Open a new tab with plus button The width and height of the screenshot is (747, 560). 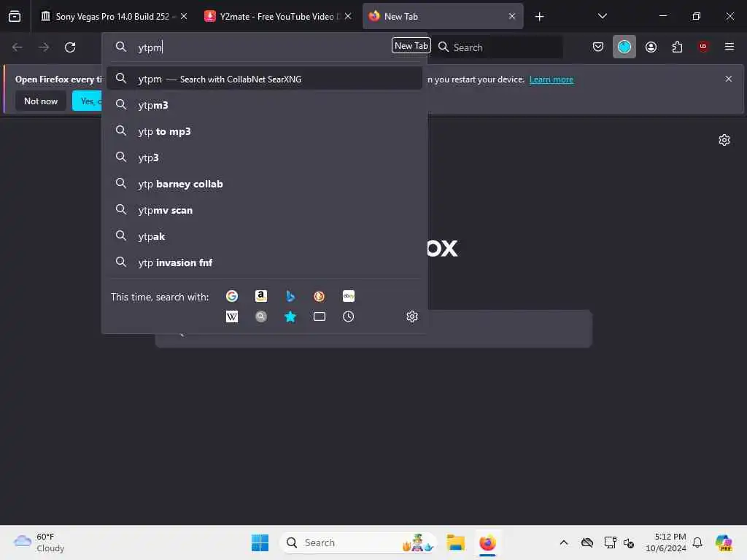click(x=539, y=17)
